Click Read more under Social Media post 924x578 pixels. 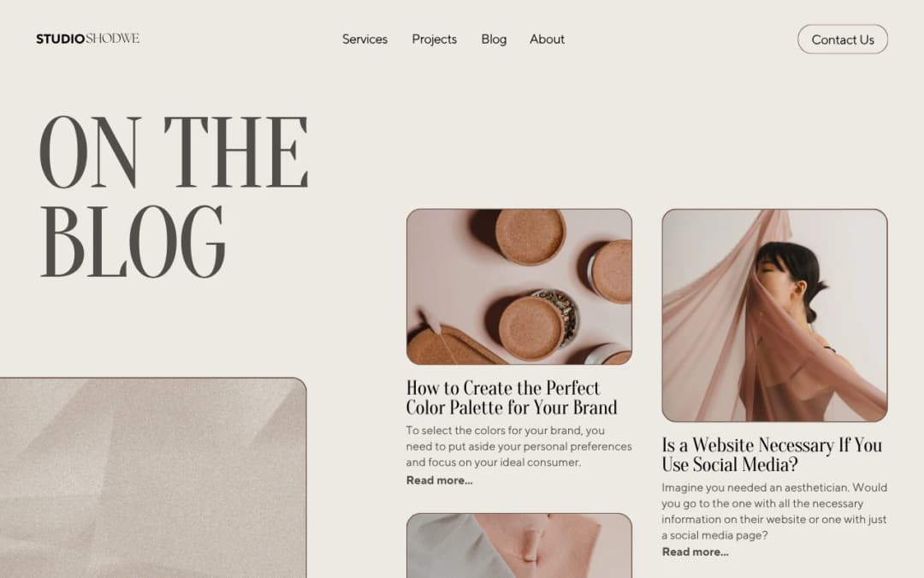pos(695,552)
